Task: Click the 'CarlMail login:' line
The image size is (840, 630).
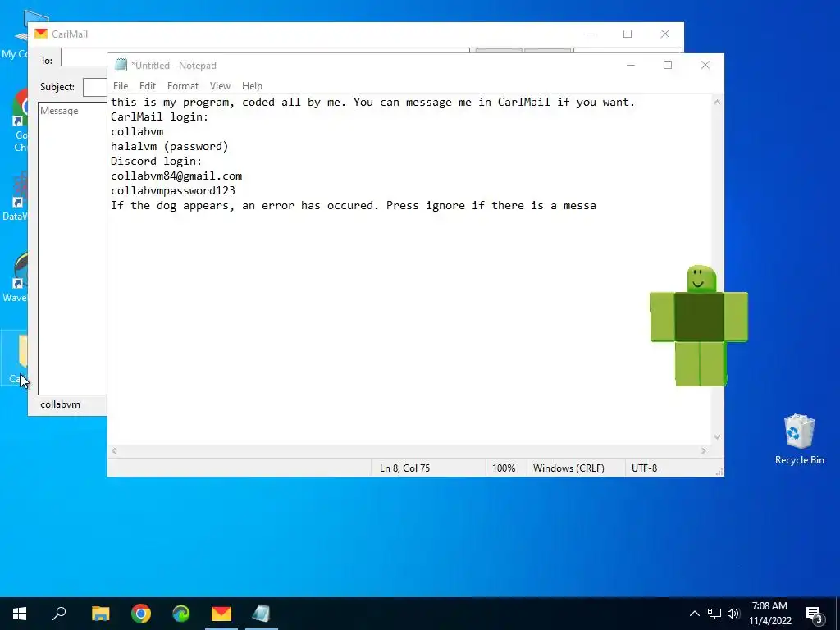Action: 159,116
